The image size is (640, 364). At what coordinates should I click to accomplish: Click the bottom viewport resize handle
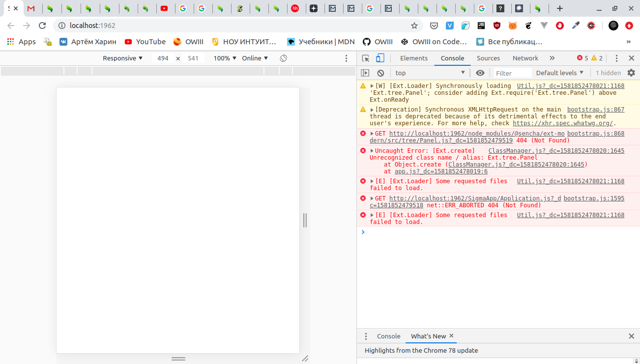pos(178,359)
